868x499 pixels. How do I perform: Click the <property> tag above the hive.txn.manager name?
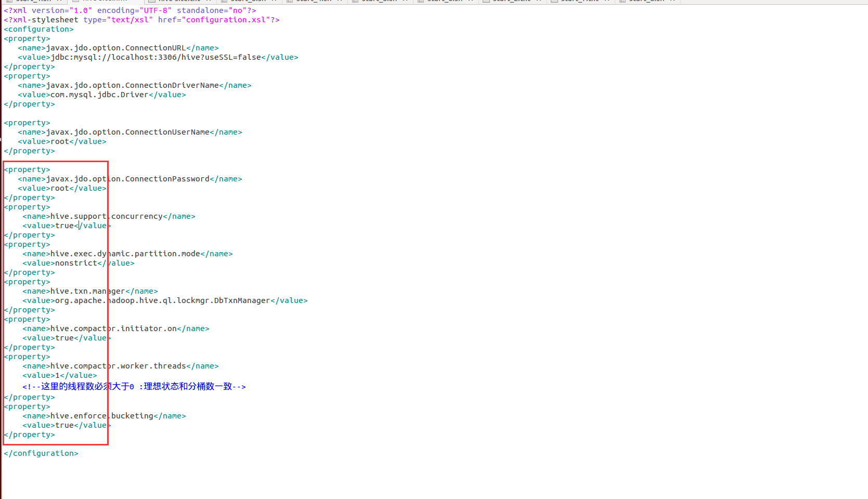tap(27, 282)
